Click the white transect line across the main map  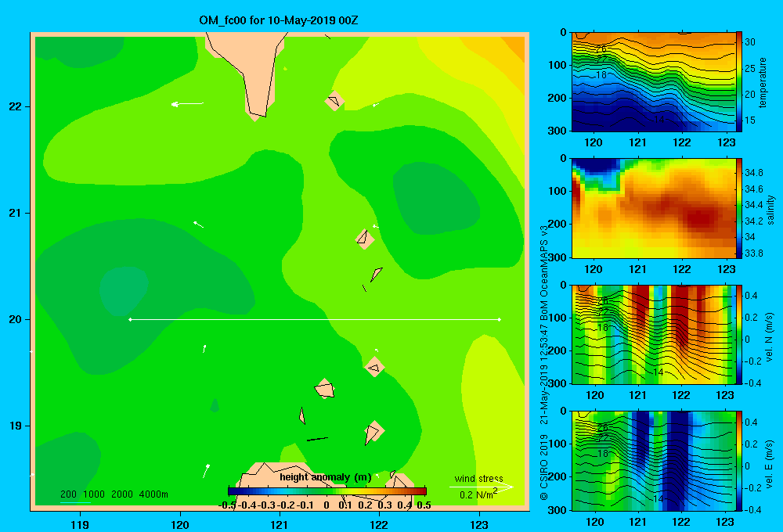315,319
